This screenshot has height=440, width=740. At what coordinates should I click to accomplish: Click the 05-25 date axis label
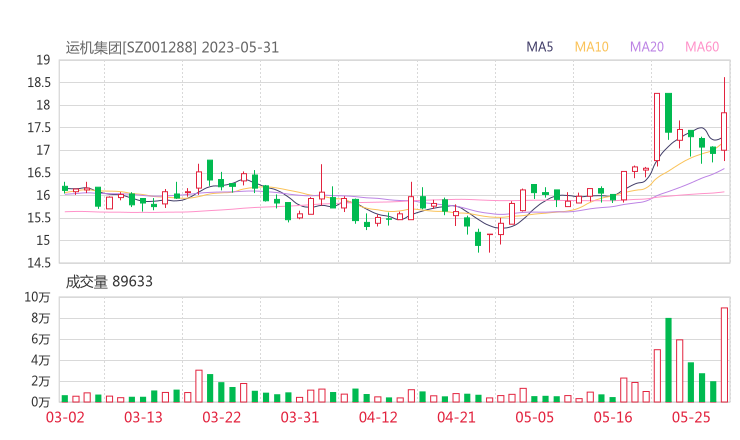point(691,417)
